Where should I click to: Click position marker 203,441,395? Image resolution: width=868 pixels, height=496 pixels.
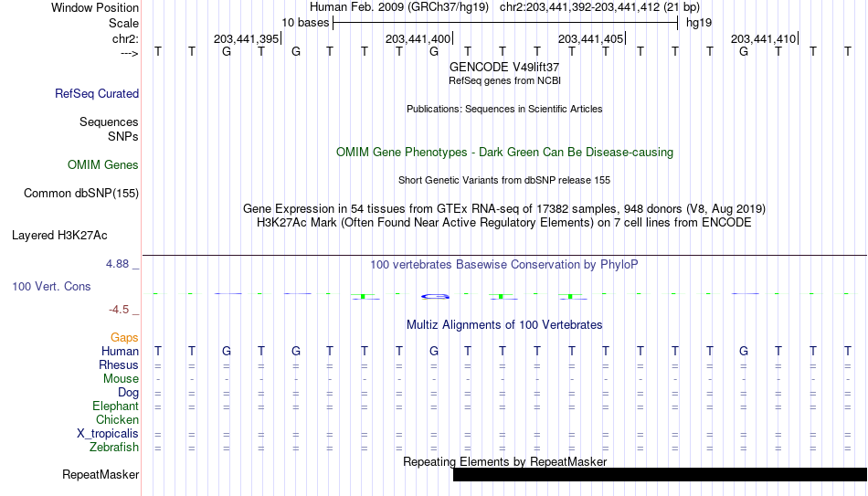click(x=247, y=38)
